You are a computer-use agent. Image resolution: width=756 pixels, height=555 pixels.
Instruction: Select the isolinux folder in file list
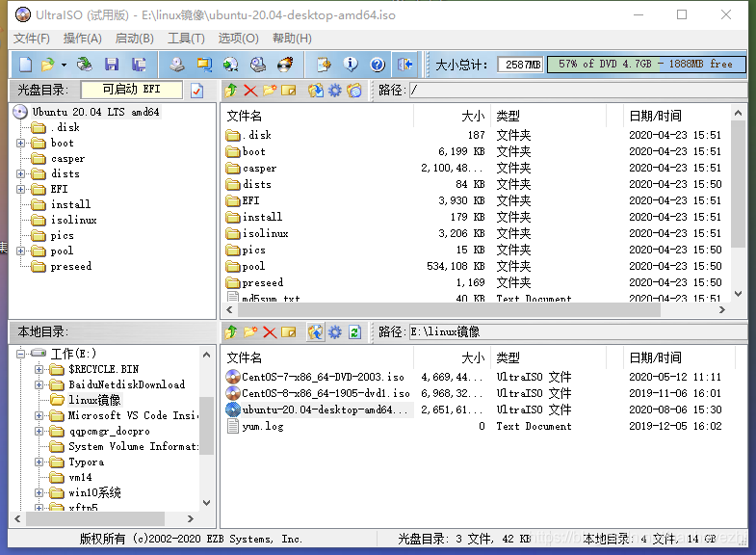(265, 233)
